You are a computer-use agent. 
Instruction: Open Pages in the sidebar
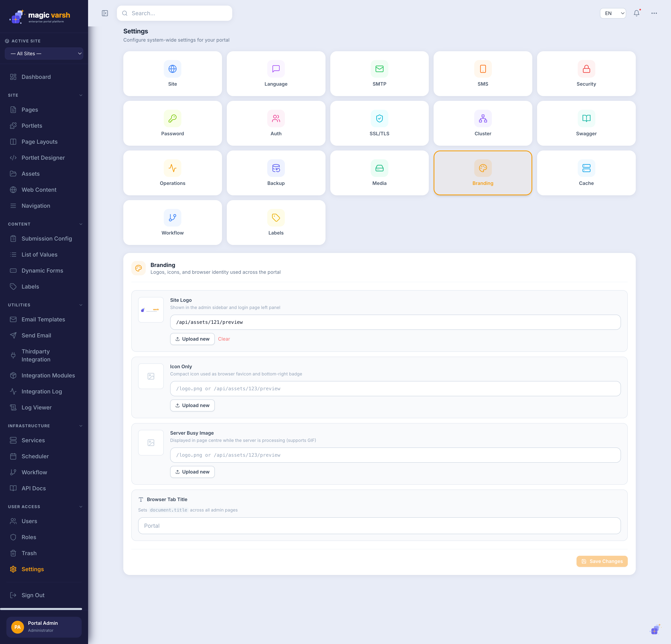(44, 109)
